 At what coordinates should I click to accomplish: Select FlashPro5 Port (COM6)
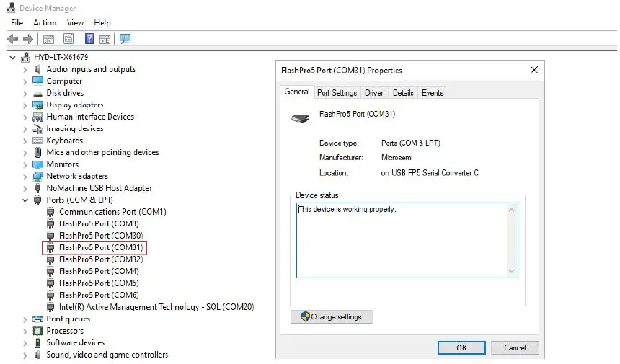point(99,295)
